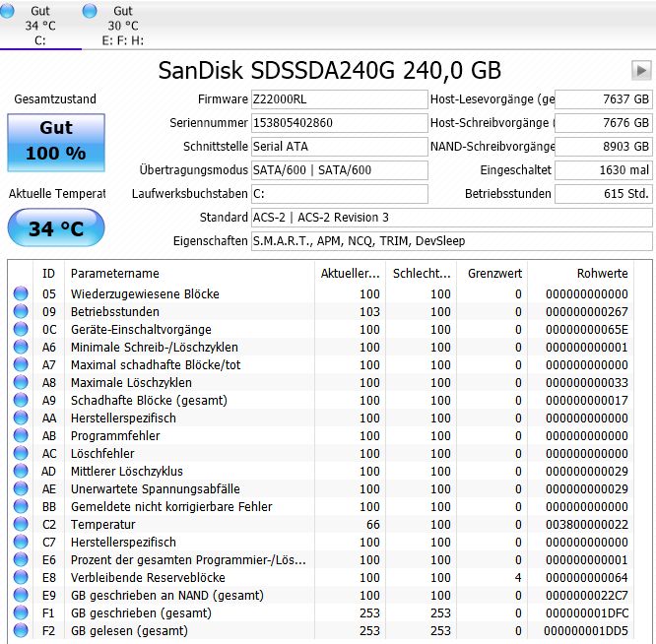656x644 pixels.
Task: Click status orb of row AC Löschfehler
Action: 21,453
